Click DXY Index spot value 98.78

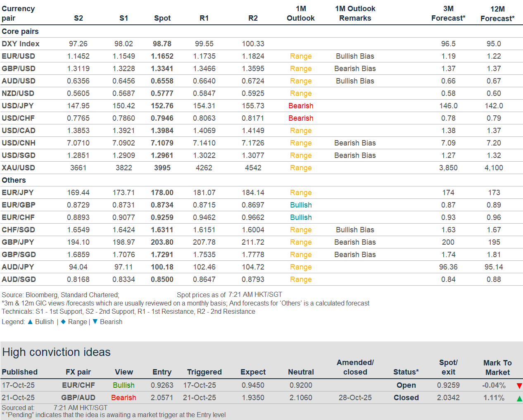[x=162, y=44]
